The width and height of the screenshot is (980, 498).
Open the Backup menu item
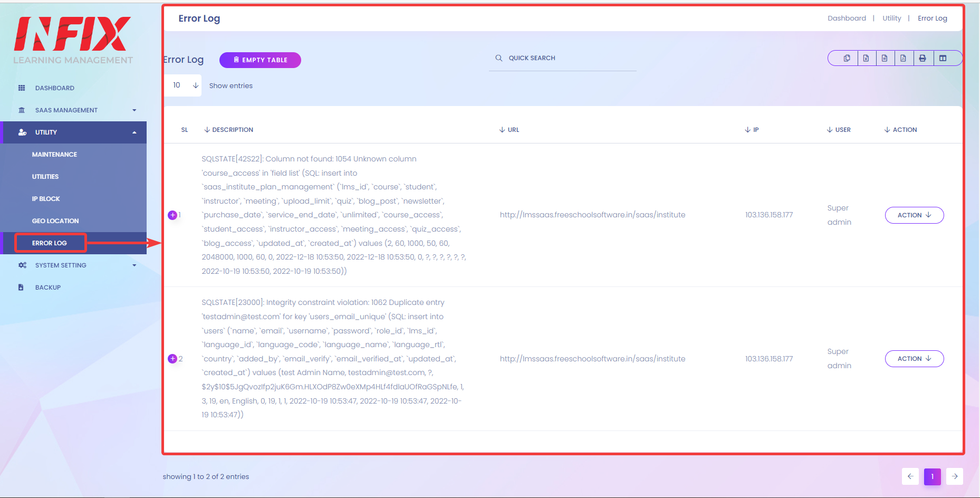pyautogui.click(x=48, y=288)
